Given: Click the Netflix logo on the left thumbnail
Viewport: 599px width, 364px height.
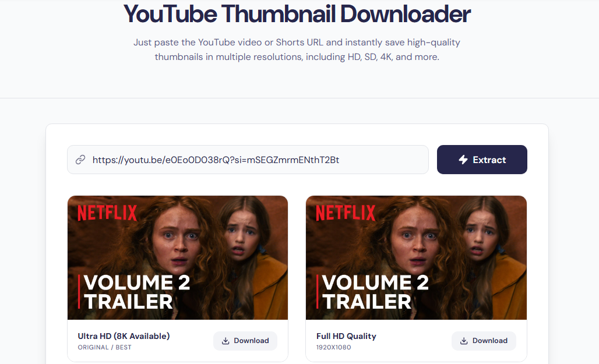Looking at the screenshot, I should point(107,213).
